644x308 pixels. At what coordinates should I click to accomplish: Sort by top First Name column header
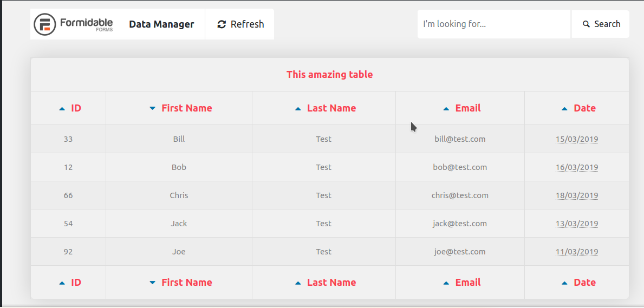click(187, 108)
